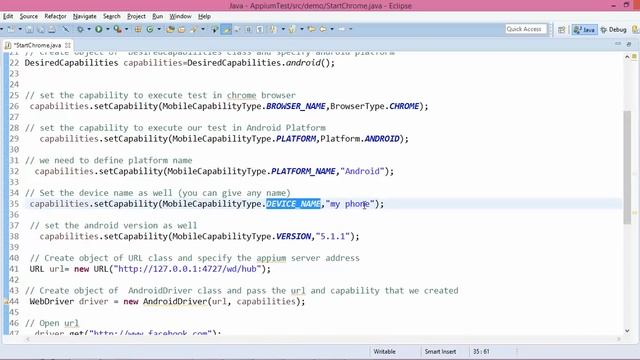640x360 pixels.
Task: Click the green Run button
Action: click(99, 29)
